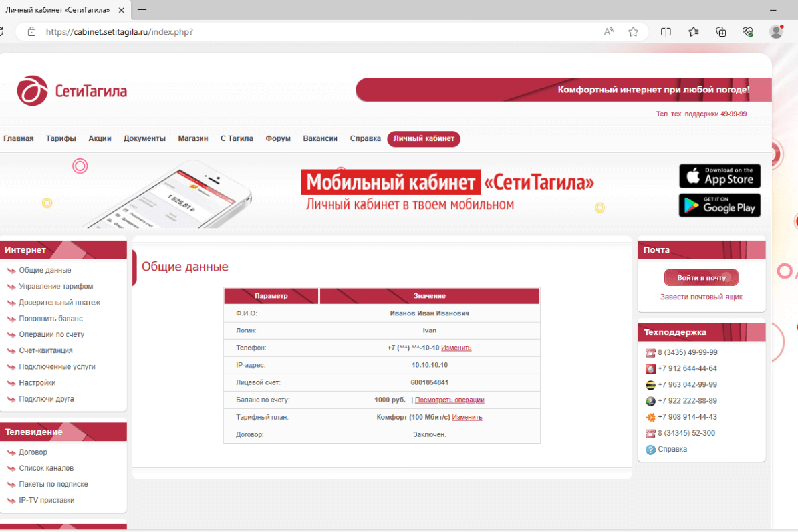Viewport: 798px width, 532px height.
Task: Click operator icon beside +7 908 914-44-43
Action: pos(650,417)
